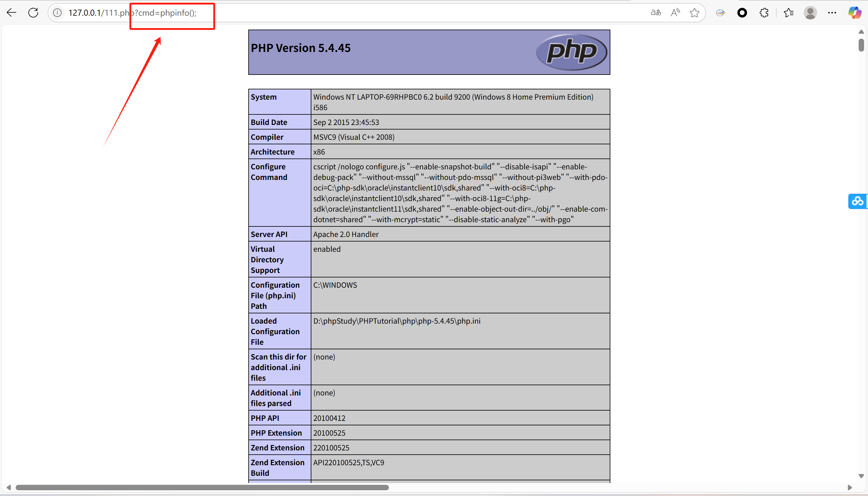868x496 pixels.
Task: Open the translate page icon
Action: click(656, 13)
